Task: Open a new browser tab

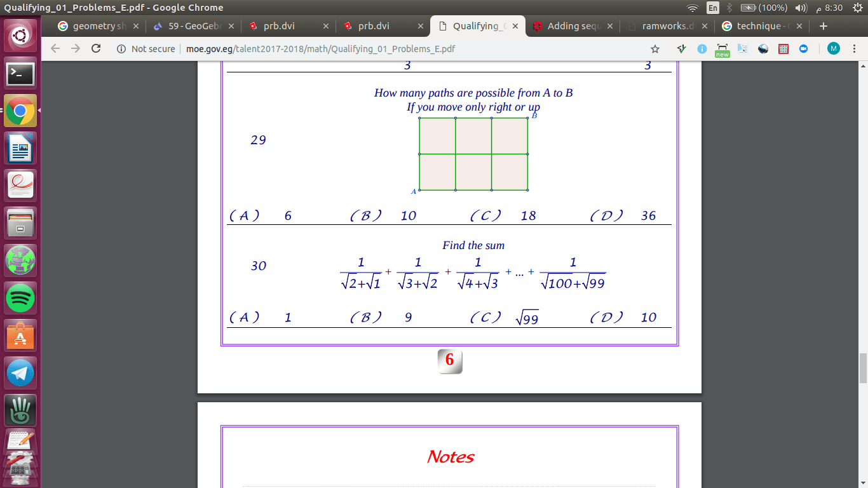Action: coord(824,26)
